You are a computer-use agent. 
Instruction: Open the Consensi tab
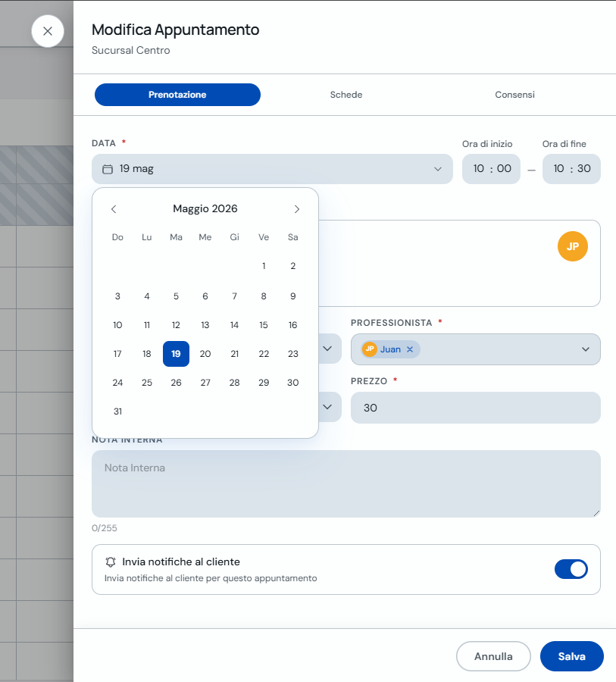(x=514, y=95)
